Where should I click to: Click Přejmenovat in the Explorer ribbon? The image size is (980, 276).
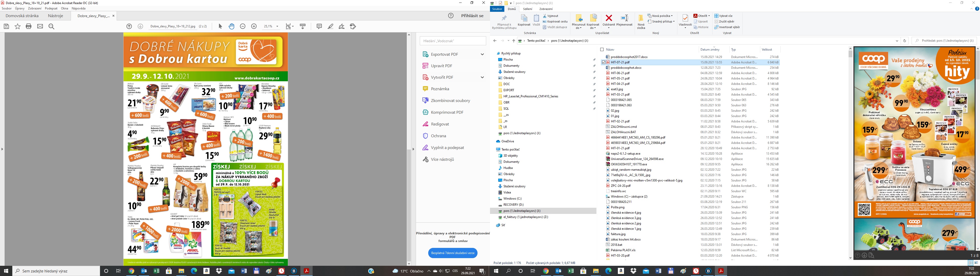pos(624,21)
